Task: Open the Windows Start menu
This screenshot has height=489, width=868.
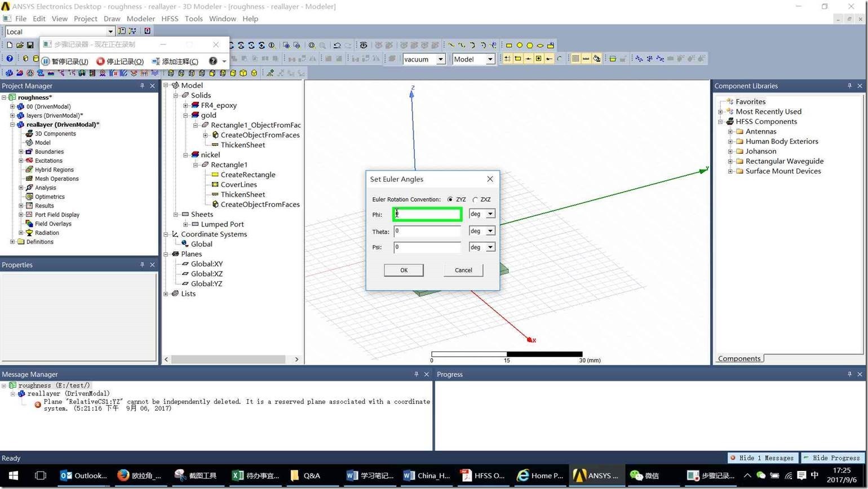Action: coord(14,475)
